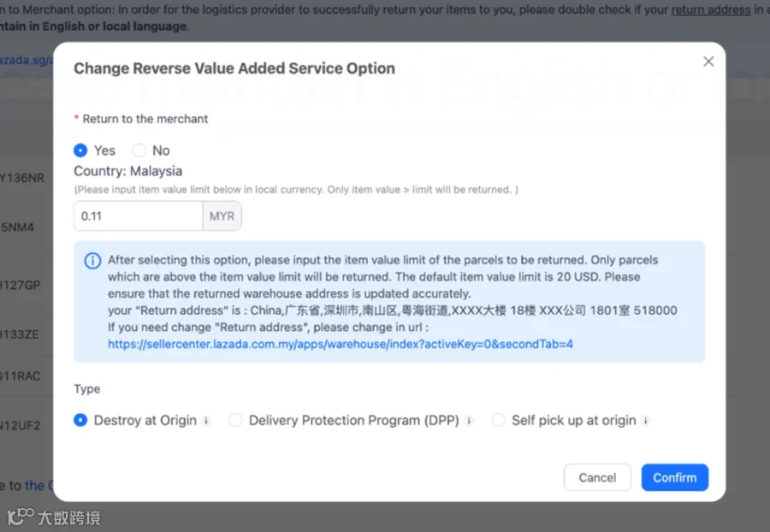Choose Self pick up at origin option
Screen dimensions: 770x532
(499, 420)
